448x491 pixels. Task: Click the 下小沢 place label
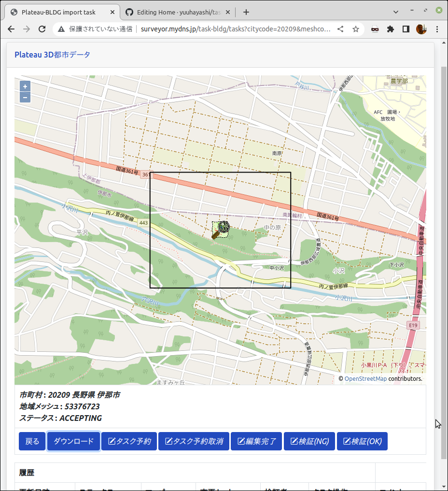(396, 265)
